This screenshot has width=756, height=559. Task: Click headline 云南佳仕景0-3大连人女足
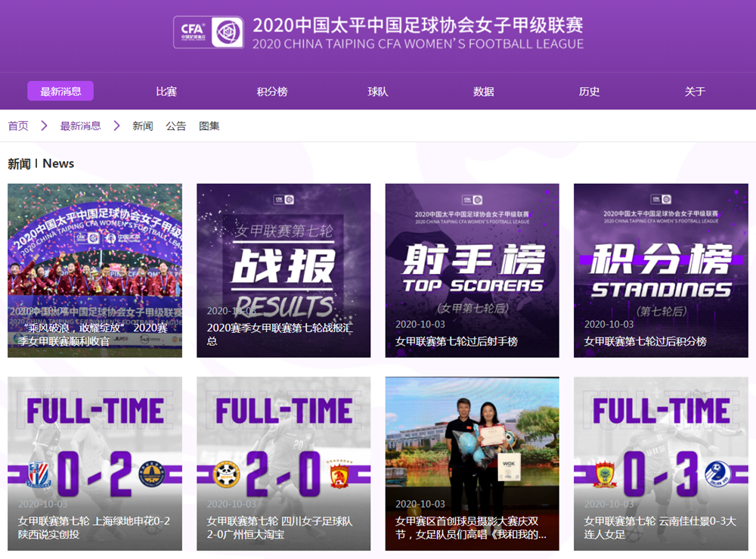click(x=660, y=527)
